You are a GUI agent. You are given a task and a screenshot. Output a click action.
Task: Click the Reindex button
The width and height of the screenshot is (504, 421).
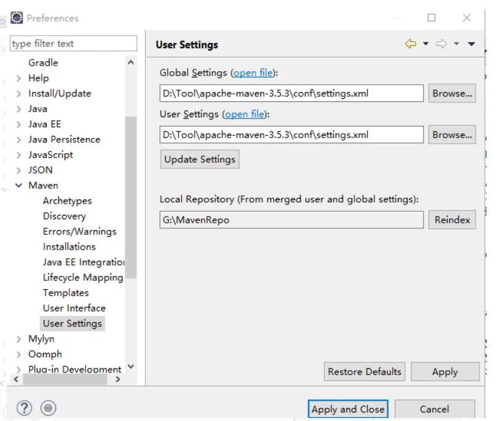coord(452,220)
